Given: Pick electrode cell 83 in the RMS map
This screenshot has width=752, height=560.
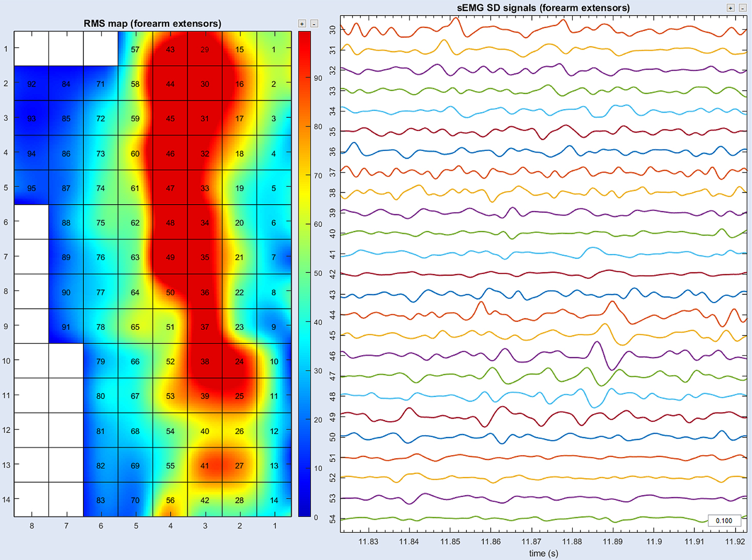Looking at the screenshot, I should (x=101, y=500).
